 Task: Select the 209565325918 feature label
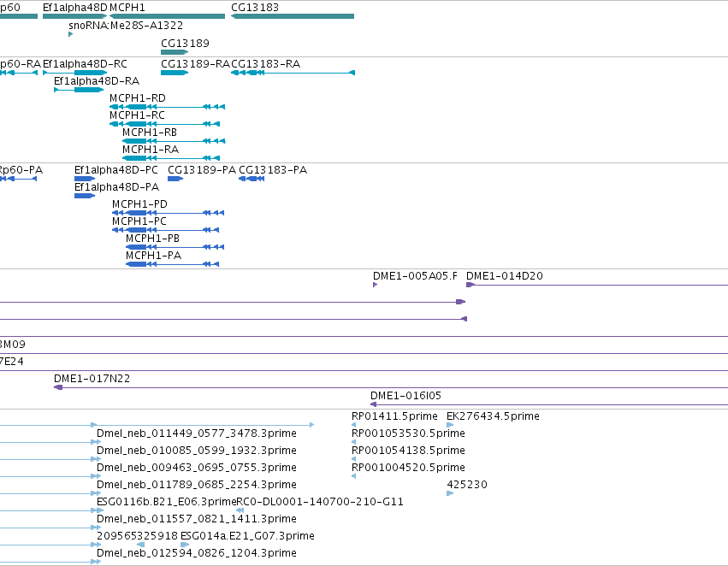[137, 537]
